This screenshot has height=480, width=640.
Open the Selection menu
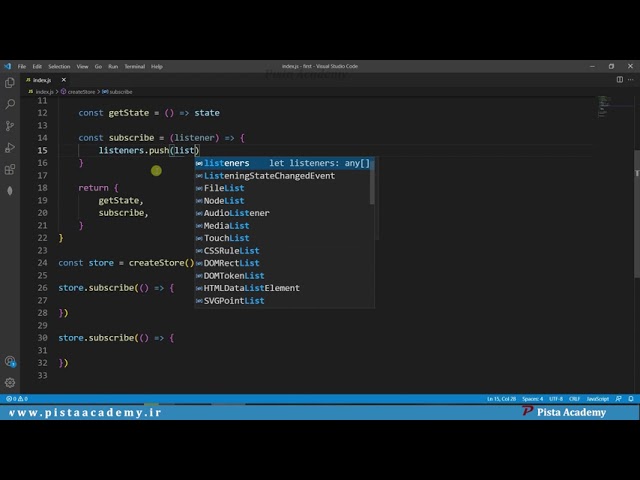tap(59, 67)
